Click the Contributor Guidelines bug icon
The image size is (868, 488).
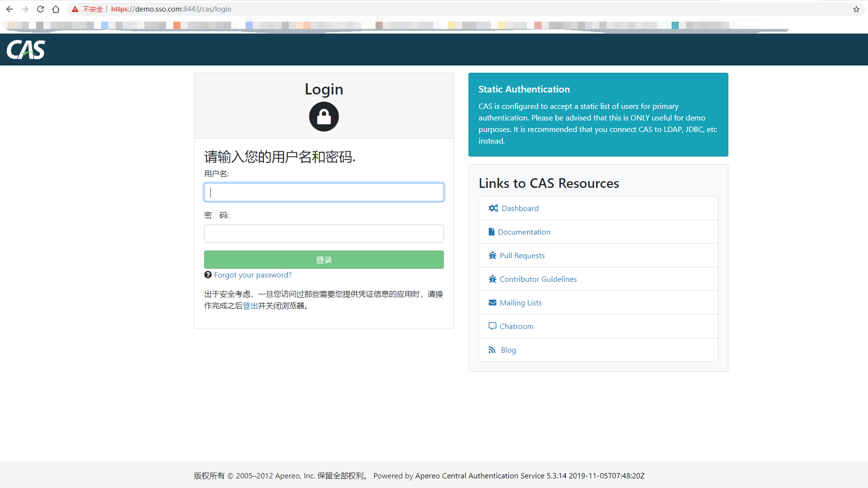492,279
